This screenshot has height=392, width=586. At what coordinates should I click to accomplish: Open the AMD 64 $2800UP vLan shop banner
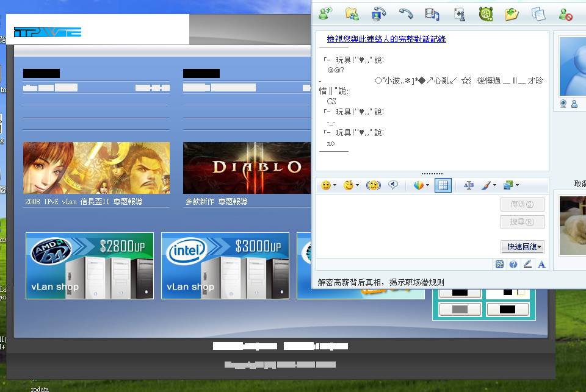[90, 266]
